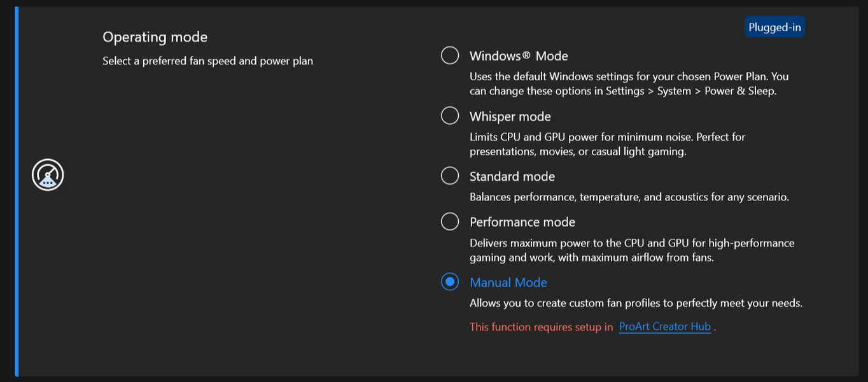Viewport: 868px width, 382px height.
Task: Switch to Performance mode radio button
Action: point(450,222)
